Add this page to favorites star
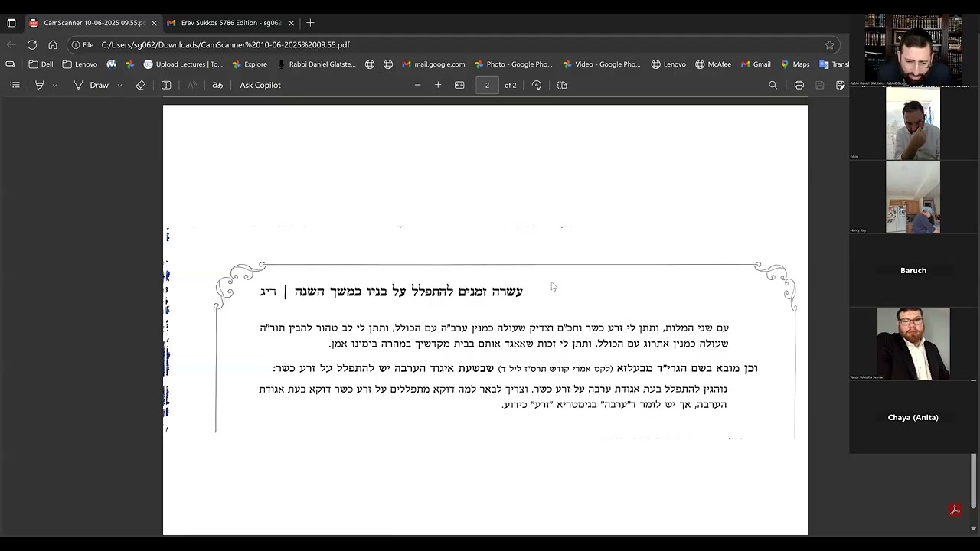 click(830, 44)
